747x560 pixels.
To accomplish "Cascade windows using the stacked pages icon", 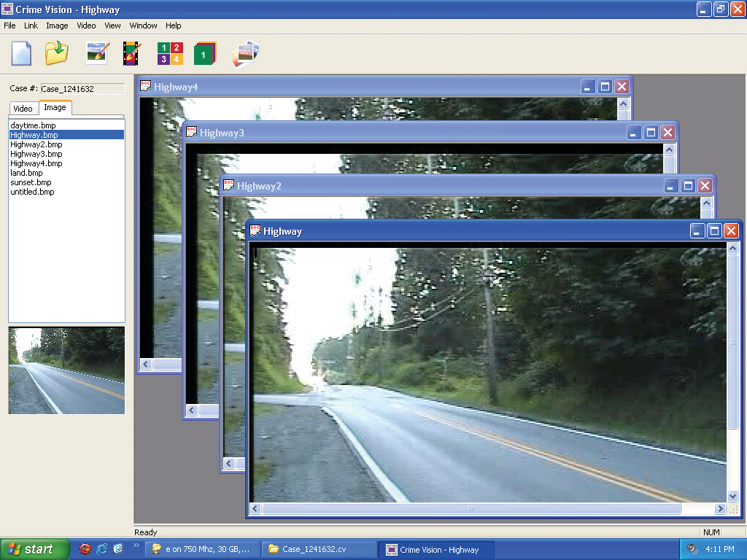I will (x=205, y=54).
